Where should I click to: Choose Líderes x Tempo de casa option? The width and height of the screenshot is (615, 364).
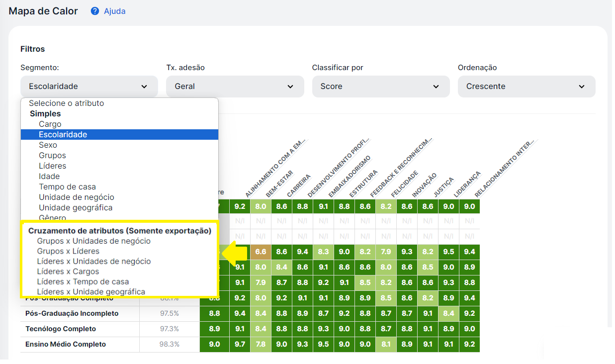point(83,282)
